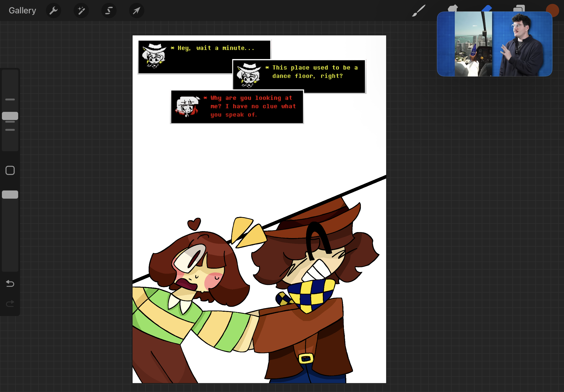The image size is (564, 392).
Task: Open the Layers panel
Action: coord(519,8)
